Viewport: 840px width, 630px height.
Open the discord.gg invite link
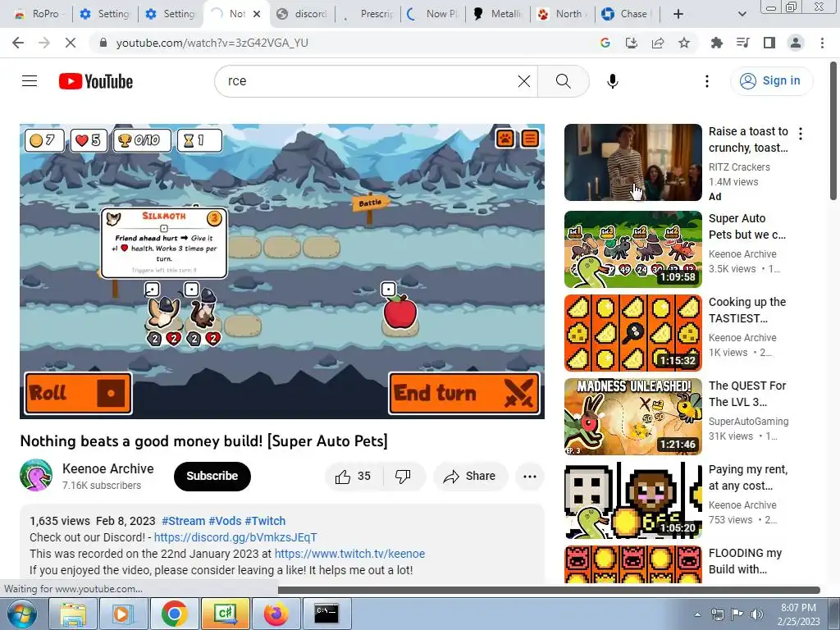(235, 537)
